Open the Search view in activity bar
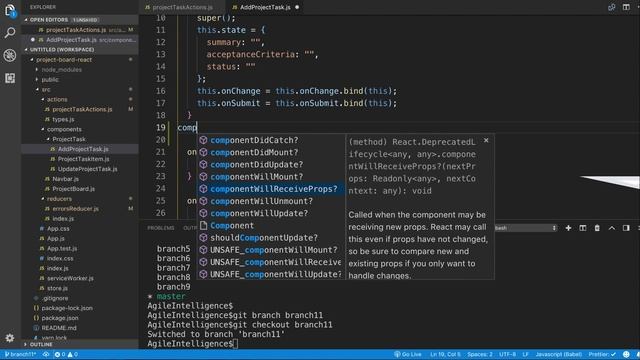 tap(10, 32)
